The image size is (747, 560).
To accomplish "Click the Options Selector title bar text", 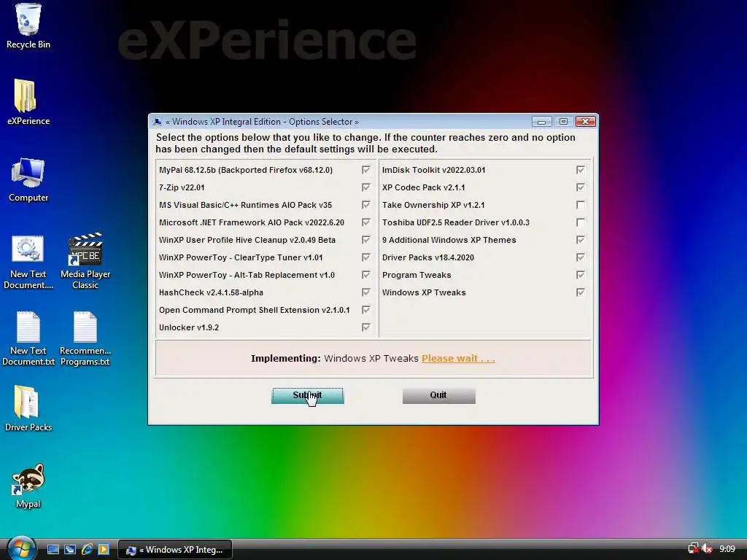I will pos(262,122).
